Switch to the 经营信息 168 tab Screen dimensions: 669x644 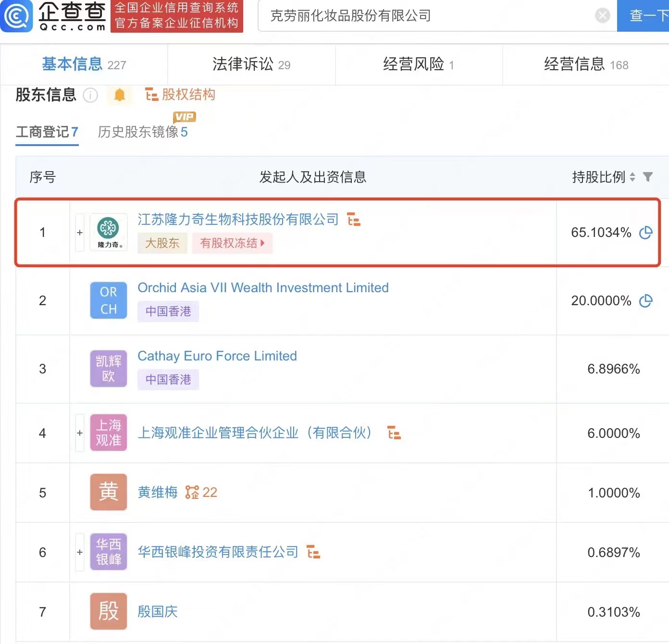586,64
